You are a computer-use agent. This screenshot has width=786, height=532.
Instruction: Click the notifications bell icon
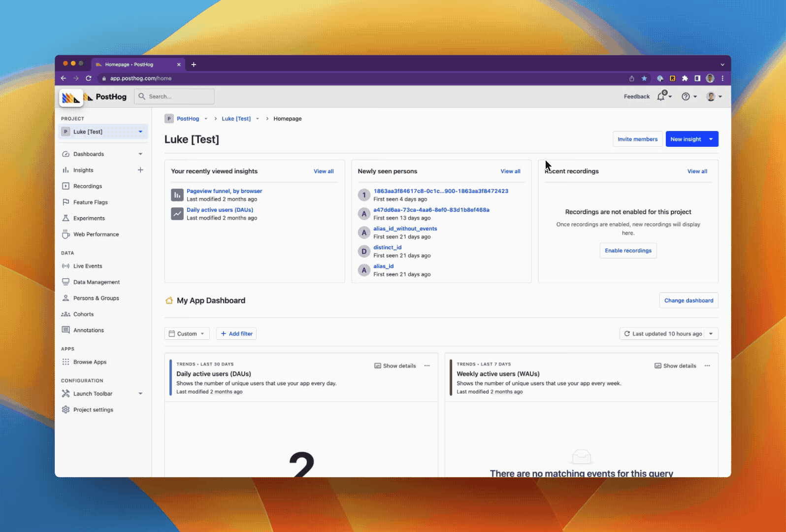coord(661,97)
